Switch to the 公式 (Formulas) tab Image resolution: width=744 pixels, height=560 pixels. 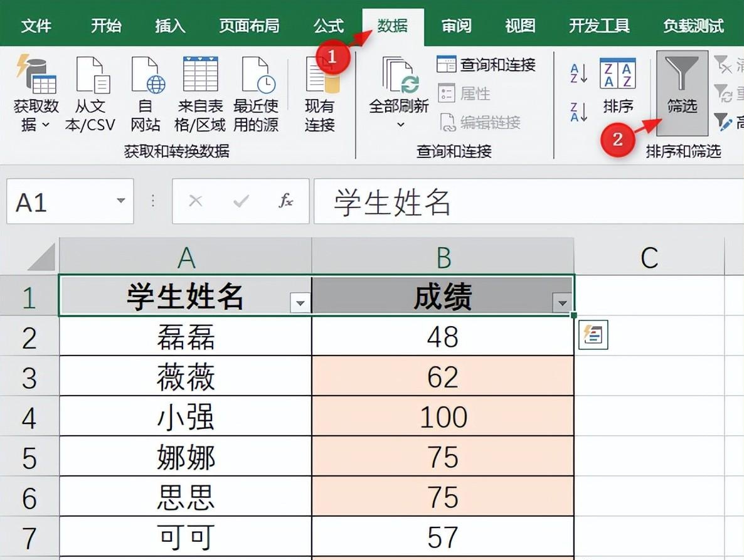(x=328, y=26)
